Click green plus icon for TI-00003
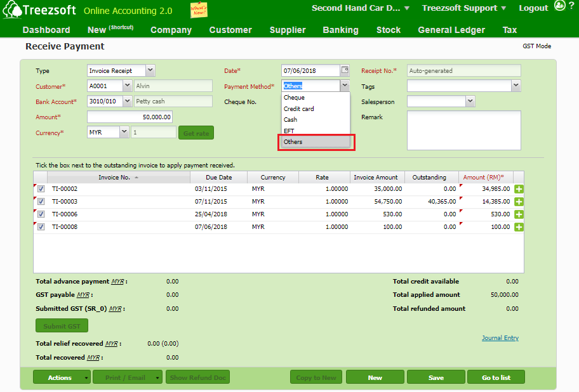The image size is (579, 392). [x=519, y=202]
